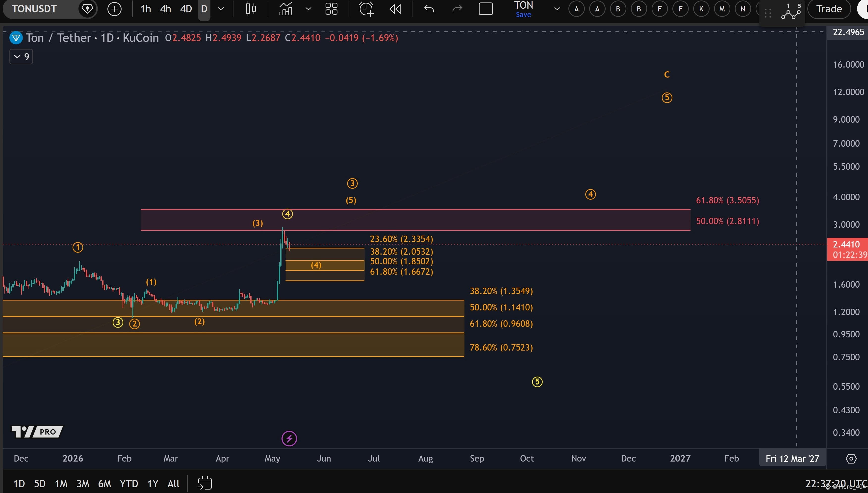
Task: Set date range to 1D
Action: [19, 484]
